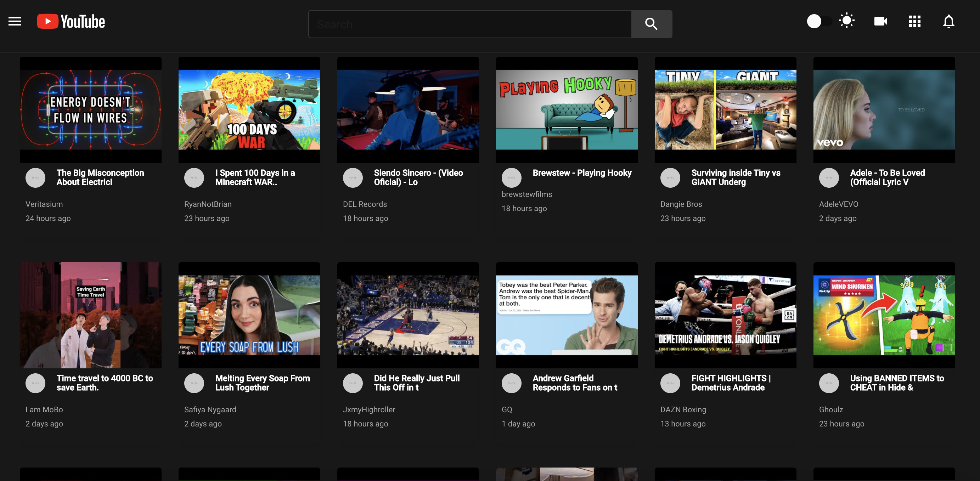The image size is (980, 481).
Task: Click the search magnifier icon
Action: coord(651,24)
